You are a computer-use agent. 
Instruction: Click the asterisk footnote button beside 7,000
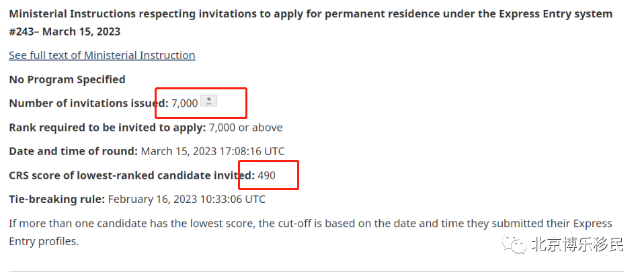(208, 101)
